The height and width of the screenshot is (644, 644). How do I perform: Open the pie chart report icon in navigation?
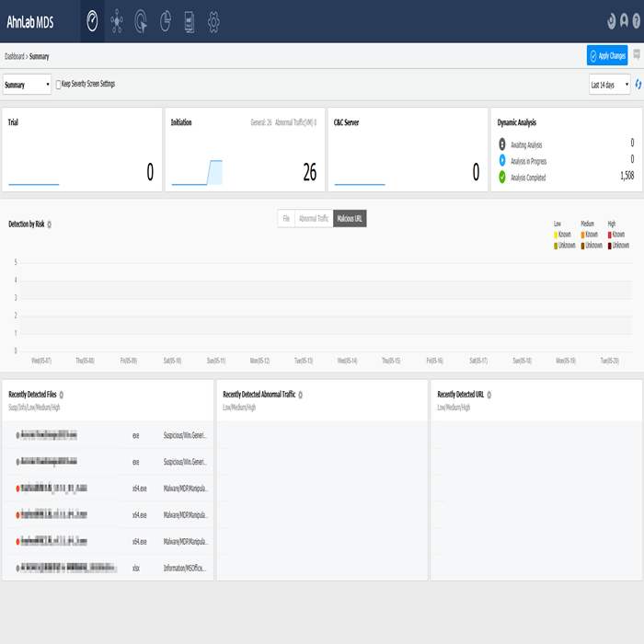click(x=165, y=21)
